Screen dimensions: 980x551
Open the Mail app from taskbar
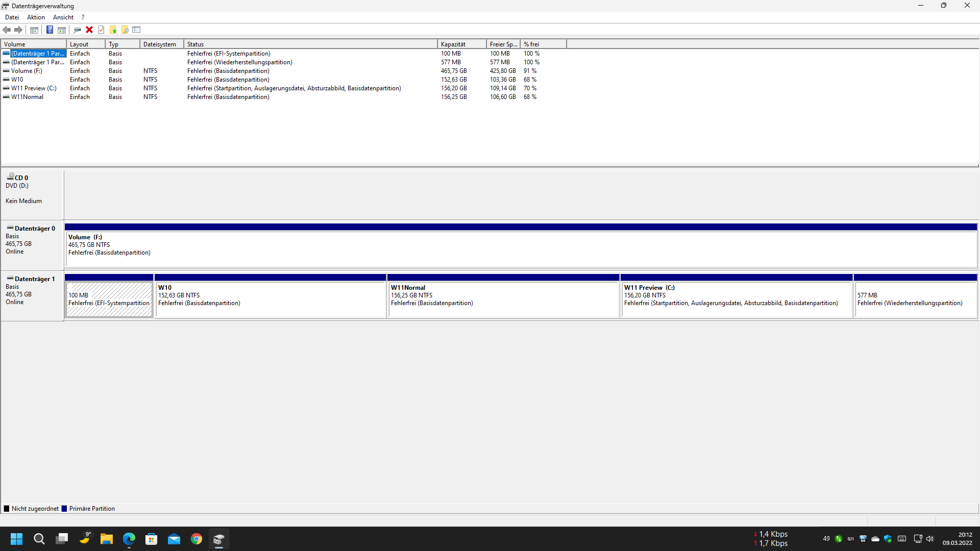pyautogui.click(x=174, y=539)
